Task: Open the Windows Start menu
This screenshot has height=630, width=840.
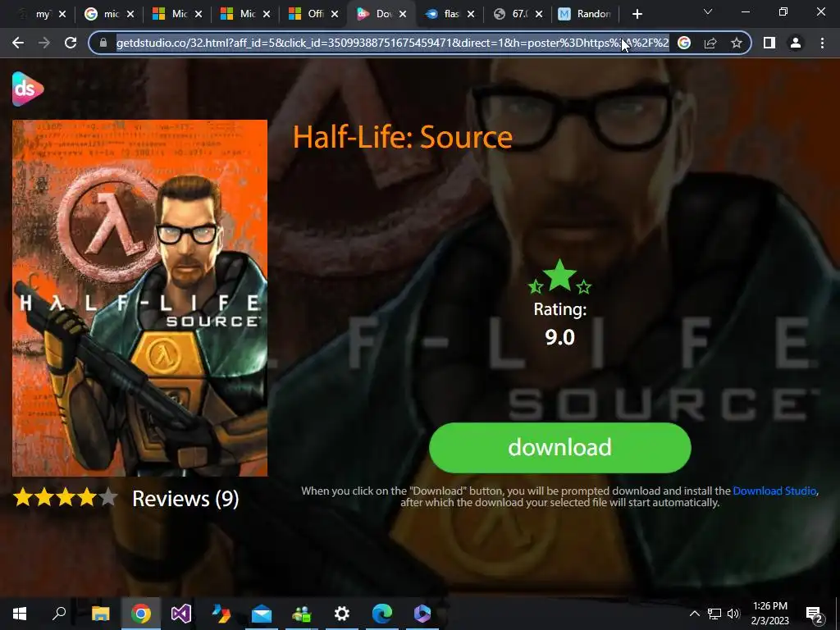Action: [20, 614]
